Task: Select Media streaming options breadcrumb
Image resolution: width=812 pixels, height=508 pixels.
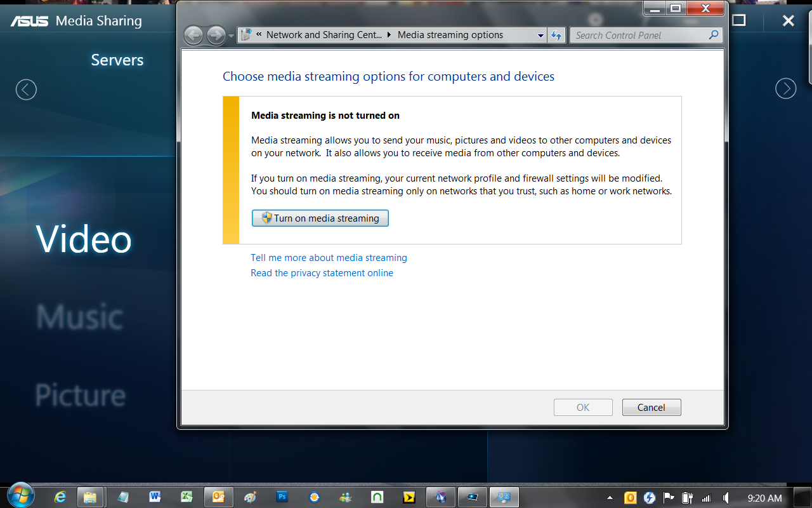Action: (450, 35)
